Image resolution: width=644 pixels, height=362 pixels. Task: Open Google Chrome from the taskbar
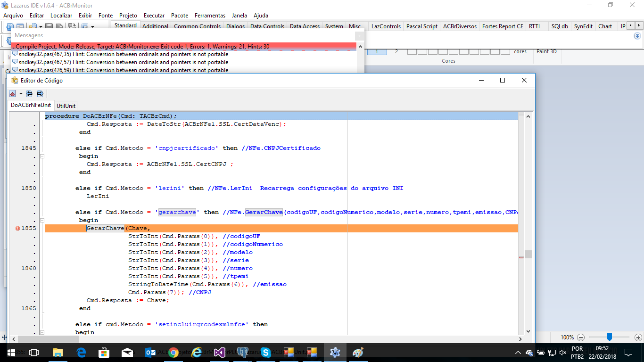pyautogui.click(x=173, y=352)
